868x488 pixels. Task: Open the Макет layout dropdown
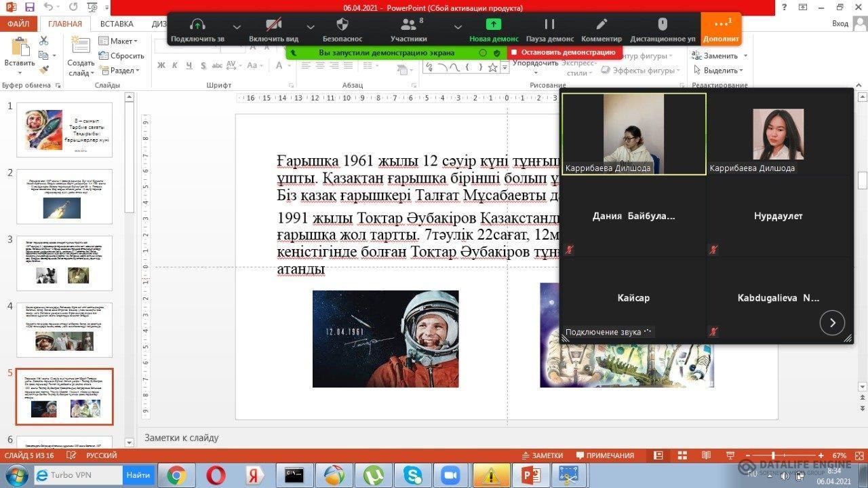[118, 41]
